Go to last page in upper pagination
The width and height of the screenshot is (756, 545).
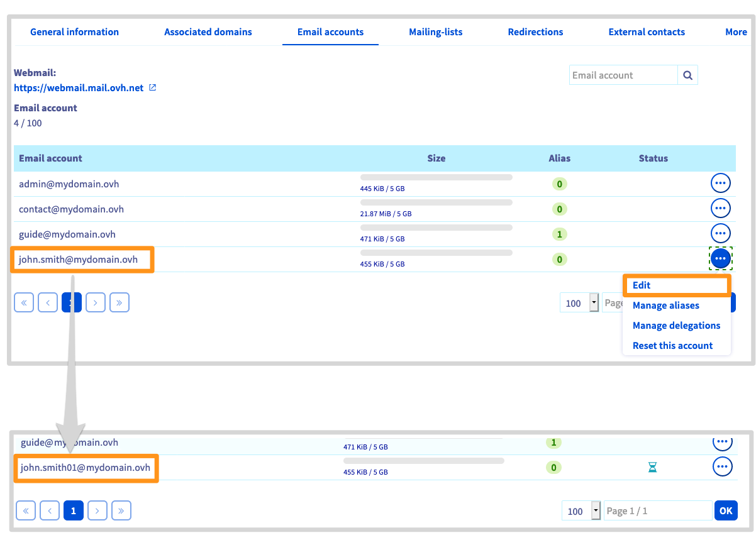[119, 302]
